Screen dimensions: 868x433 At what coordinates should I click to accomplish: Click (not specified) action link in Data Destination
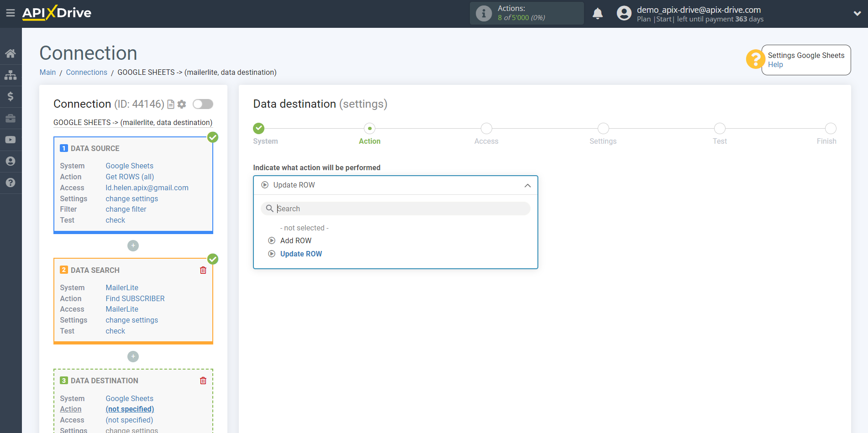(130, 409)
